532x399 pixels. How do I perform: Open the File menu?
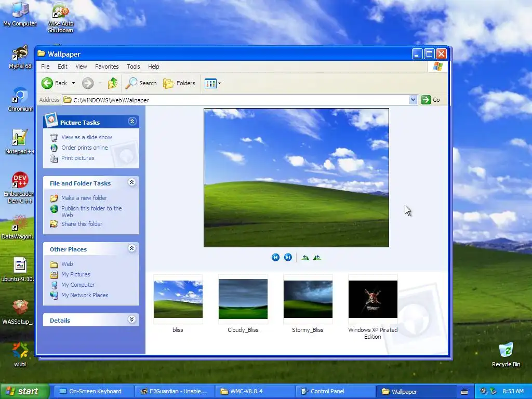(x=45, y=66)
